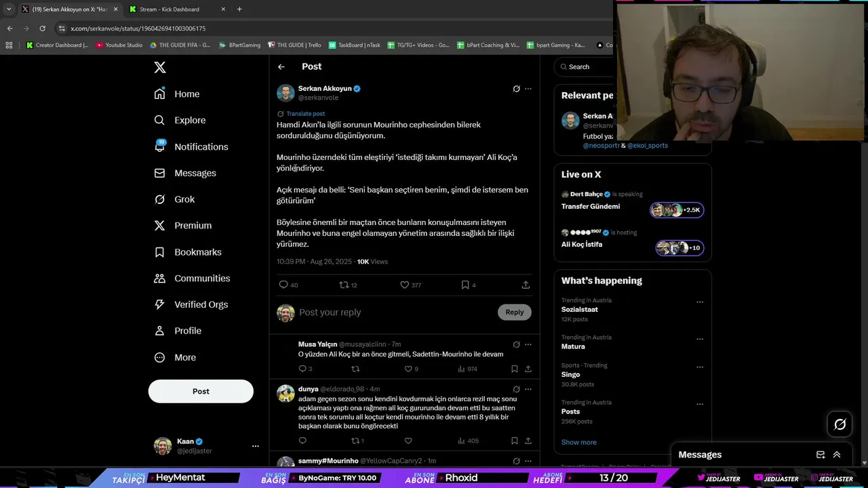Image resolution: width=868 pixels, height=488 pixels.
Task: Like Musa Yalçın's comment with 9 likes
Action: (408, 369)
